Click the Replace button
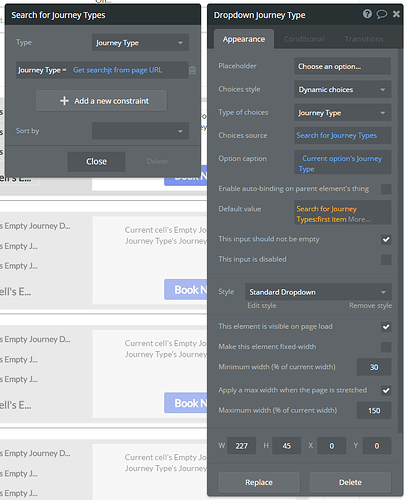Screen dimensions: 407x500 pos(259,482)
